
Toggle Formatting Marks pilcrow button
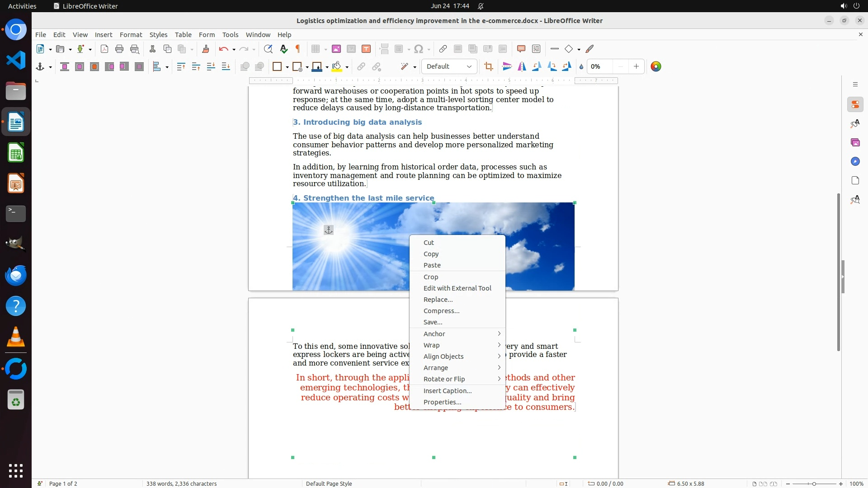(298, 49)
